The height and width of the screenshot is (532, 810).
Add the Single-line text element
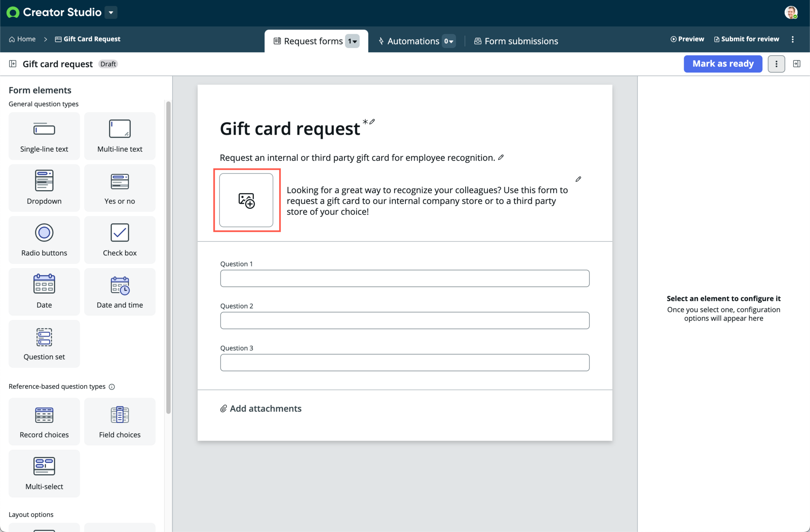44,136
